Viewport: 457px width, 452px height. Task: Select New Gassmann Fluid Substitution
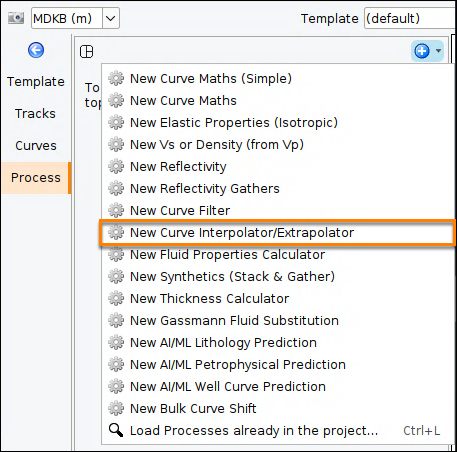click(279, 321)
